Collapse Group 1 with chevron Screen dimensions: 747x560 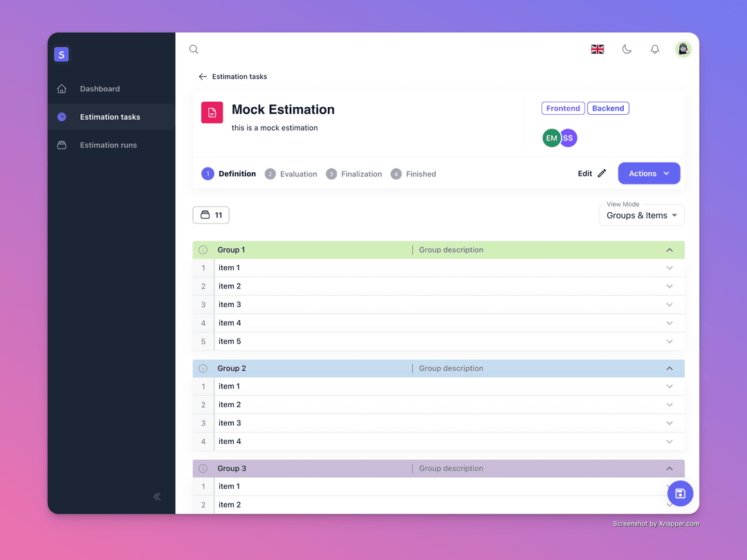pyautogui.click(x=669, y=250)
